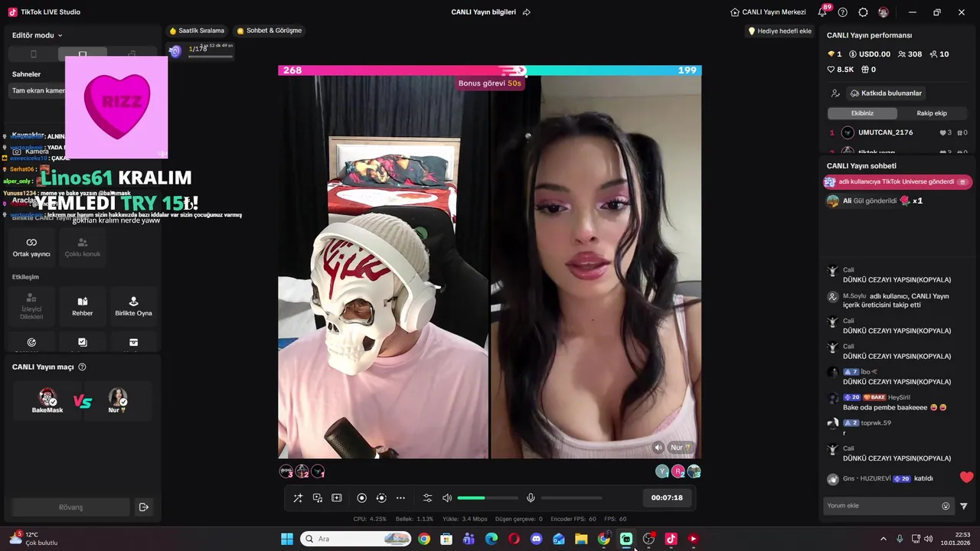Open Birlikte Oyna tool
This screenshot has height=551, width=980.
133,306
